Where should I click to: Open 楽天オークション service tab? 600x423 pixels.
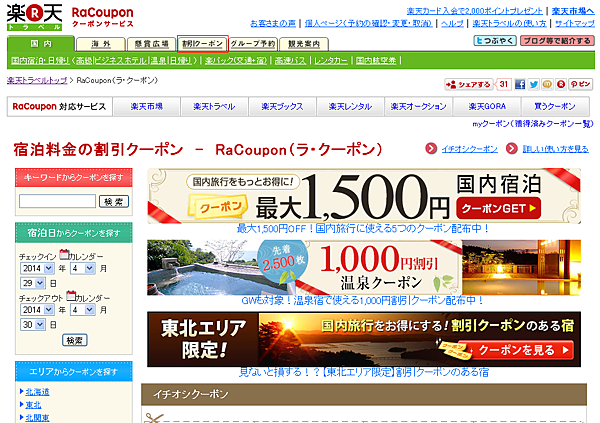click(419, 106)
